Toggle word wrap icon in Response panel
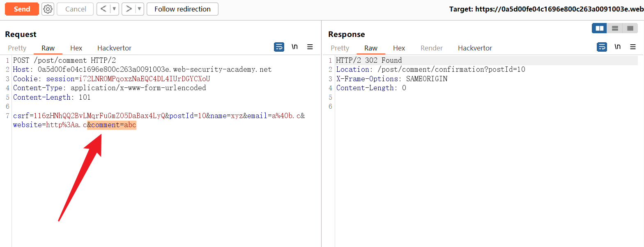This screenshot has width=644, height=247. pos(602,47)
